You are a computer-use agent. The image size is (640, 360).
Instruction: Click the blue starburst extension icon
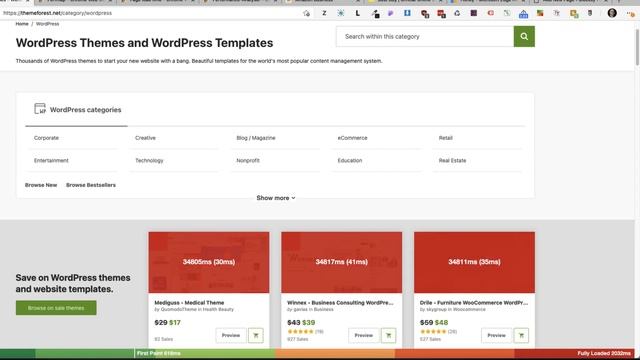point(341,13)
